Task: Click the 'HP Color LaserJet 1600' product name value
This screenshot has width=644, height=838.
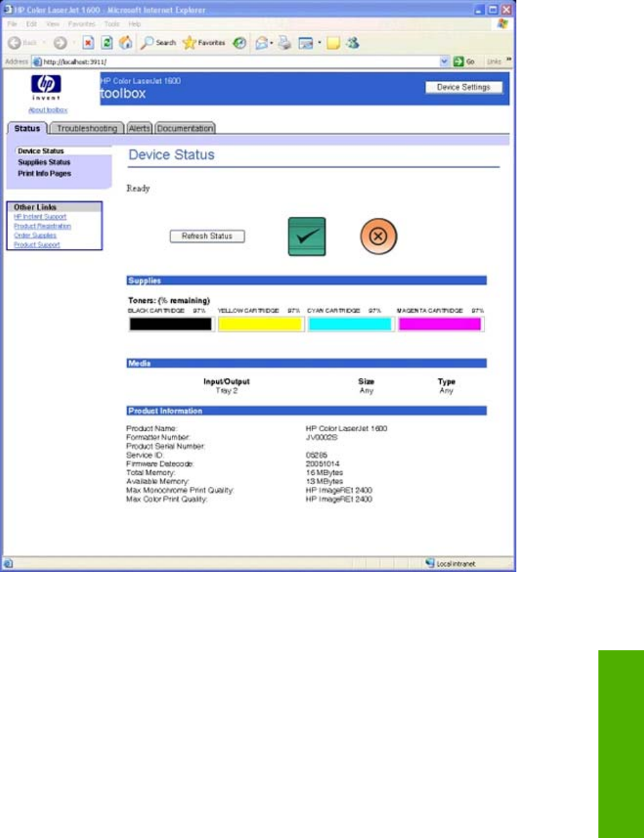Action: coord(346,429)
